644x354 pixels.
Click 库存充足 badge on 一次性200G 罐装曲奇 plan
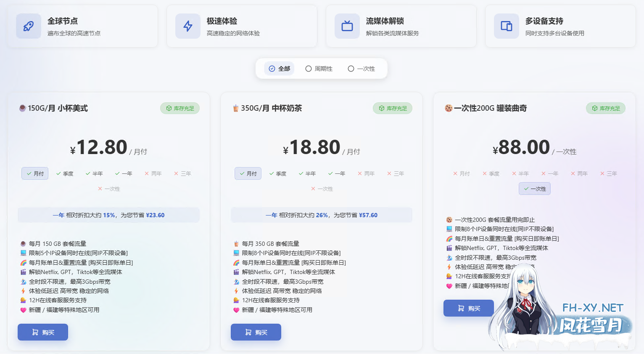click(x=606, y=108)
